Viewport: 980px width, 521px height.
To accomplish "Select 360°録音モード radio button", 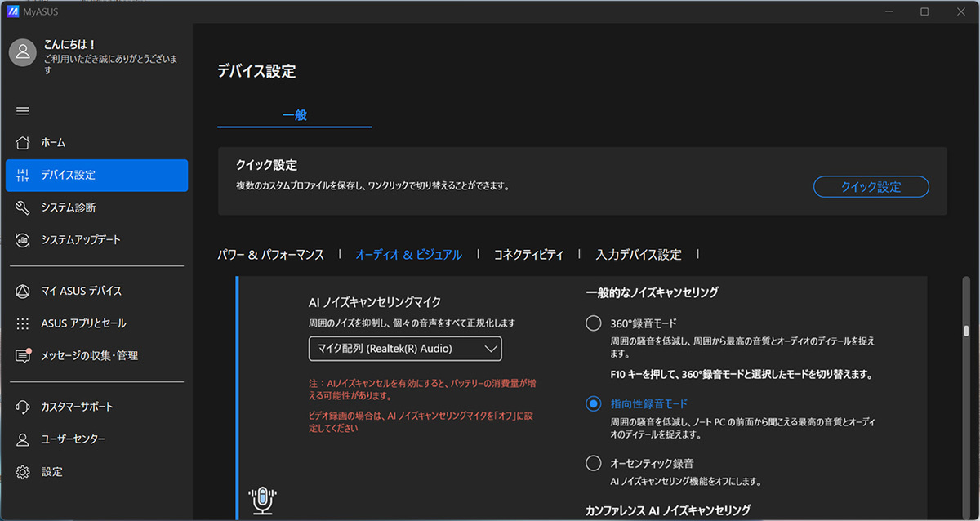I will (594, 323).
